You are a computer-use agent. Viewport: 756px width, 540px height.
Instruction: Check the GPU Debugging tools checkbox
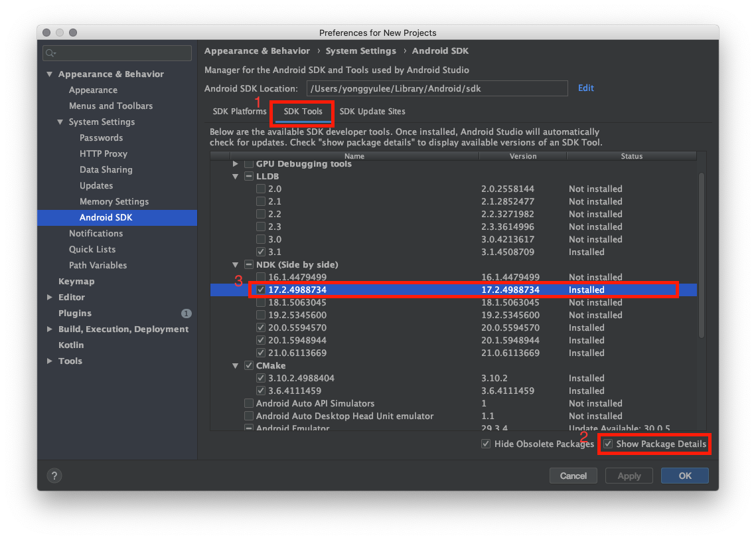[x=249, y=164]
